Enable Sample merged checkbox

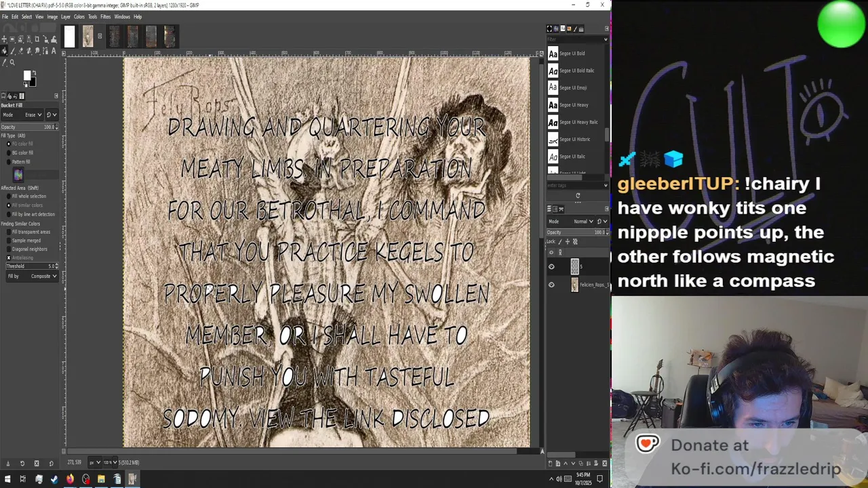tap(9, 241)
